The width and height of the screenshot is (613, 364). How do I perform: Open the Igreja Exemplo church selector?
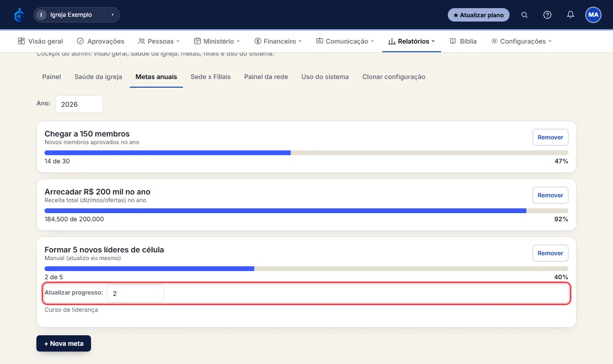[x=77, y=15]
